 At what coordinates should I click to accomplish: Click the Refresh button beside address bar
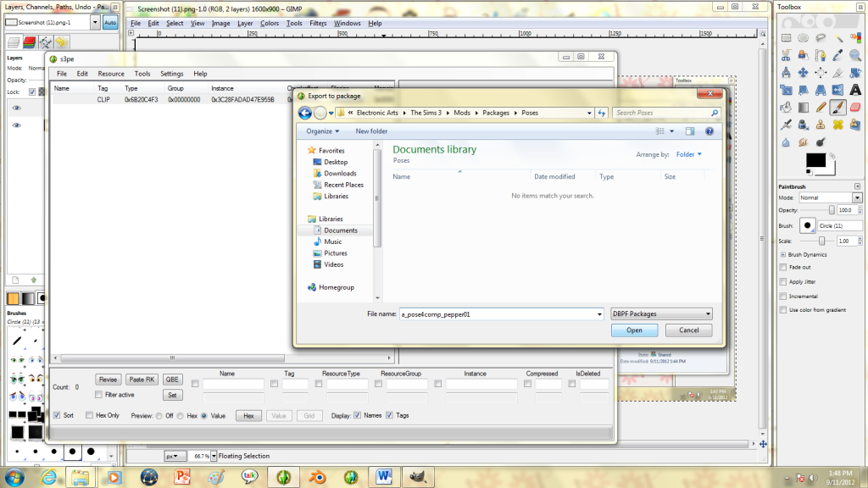(602, 113)
